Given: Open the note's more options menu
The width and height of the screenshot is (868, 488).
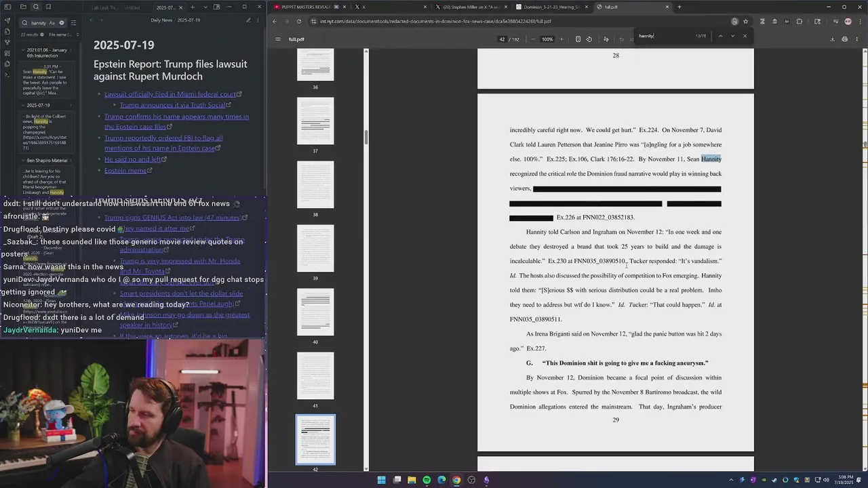Looking at the screenshot, I should pos(259,20).
